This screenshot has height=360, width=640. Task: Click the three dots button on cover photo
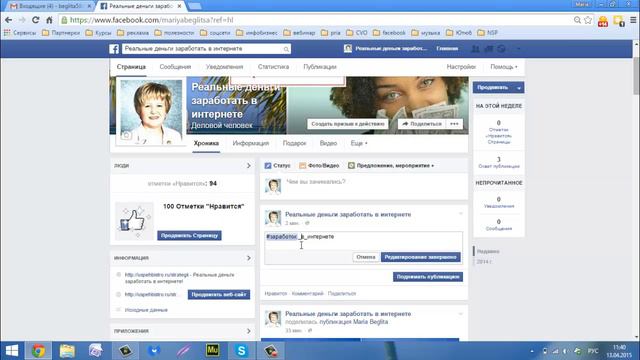(454, 124)
